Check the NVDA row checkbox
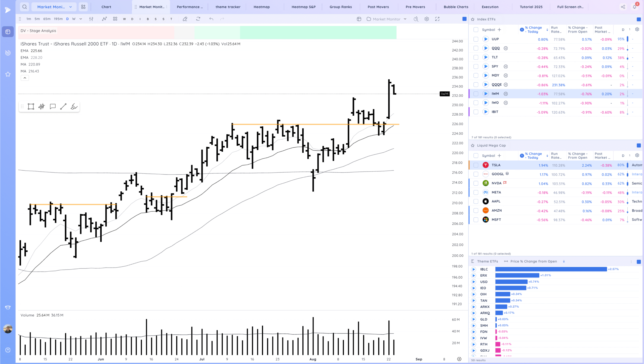The height and width of the screenshot is (364, 644). click(476, 183)
